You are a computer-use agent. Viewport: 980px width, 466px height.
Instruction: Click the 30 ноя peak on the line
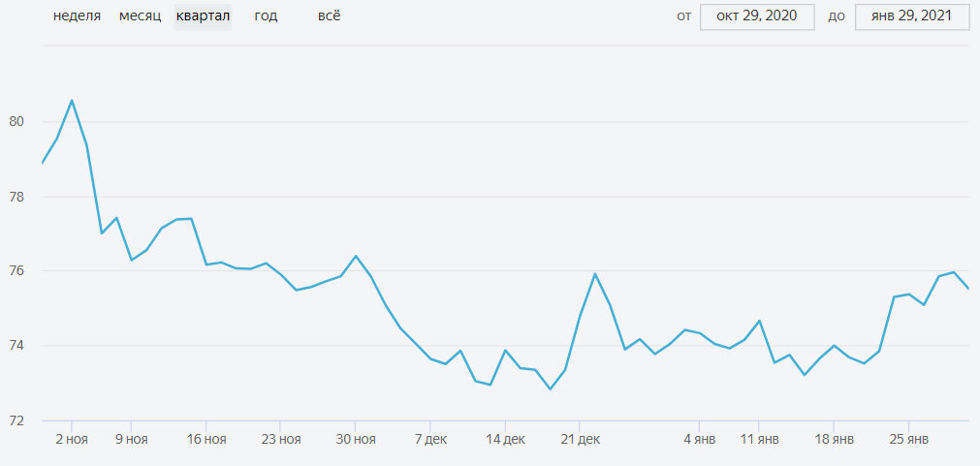356,256
